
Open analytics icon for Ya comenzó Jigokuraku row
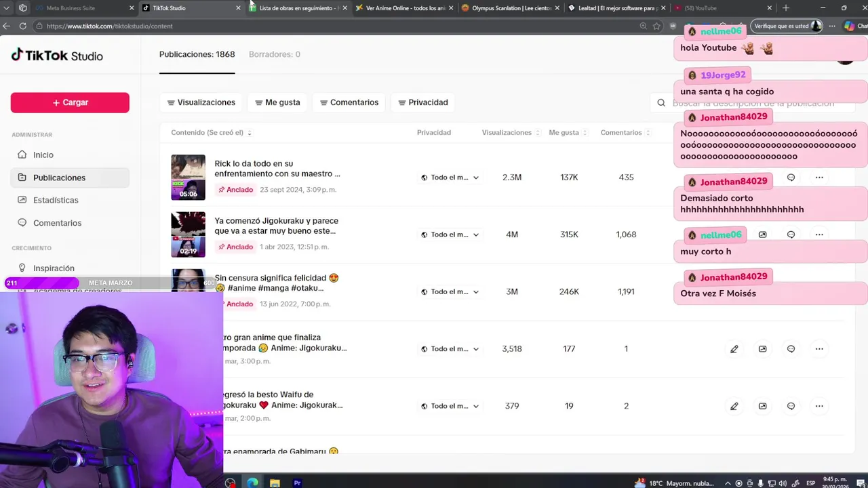(762, 235)
